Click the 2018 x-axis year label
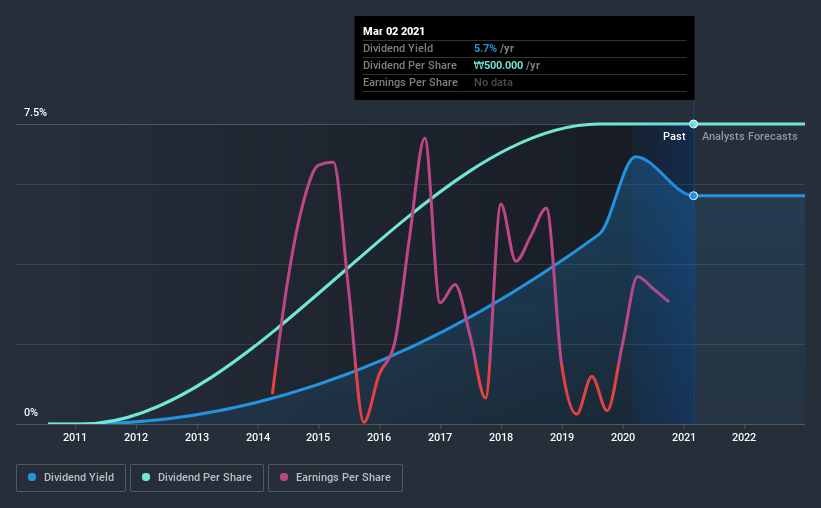This screenshot has width=821, height=508. (501, 437)
